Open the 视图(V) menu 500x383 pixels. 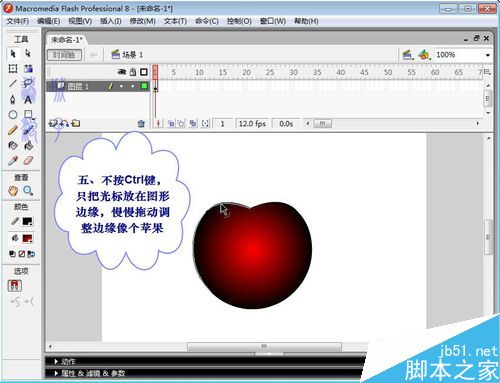point(80,21)
